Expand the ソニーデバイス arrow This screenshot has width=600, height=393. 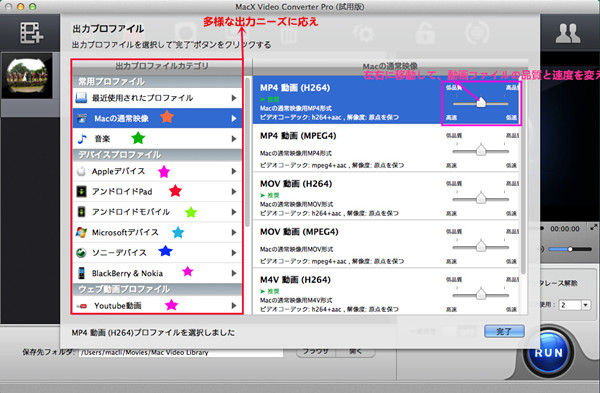pos(234,253)
